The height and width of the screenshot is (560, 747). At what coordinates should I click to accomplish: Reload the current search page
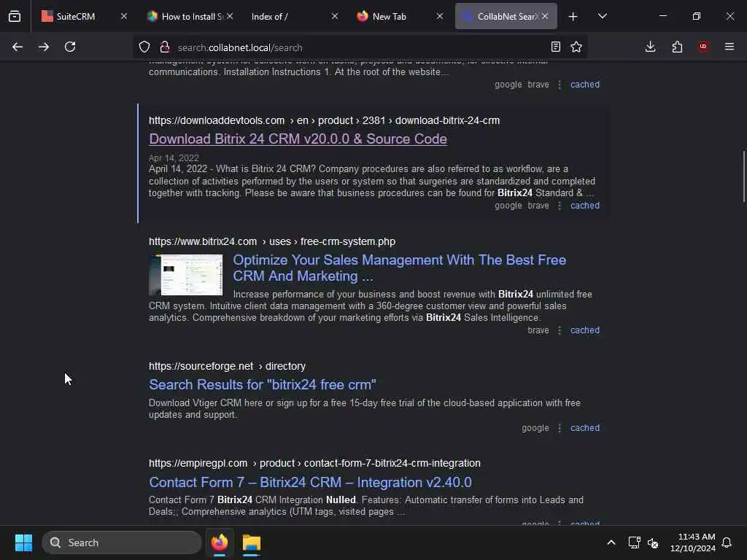tap(70, 47)
